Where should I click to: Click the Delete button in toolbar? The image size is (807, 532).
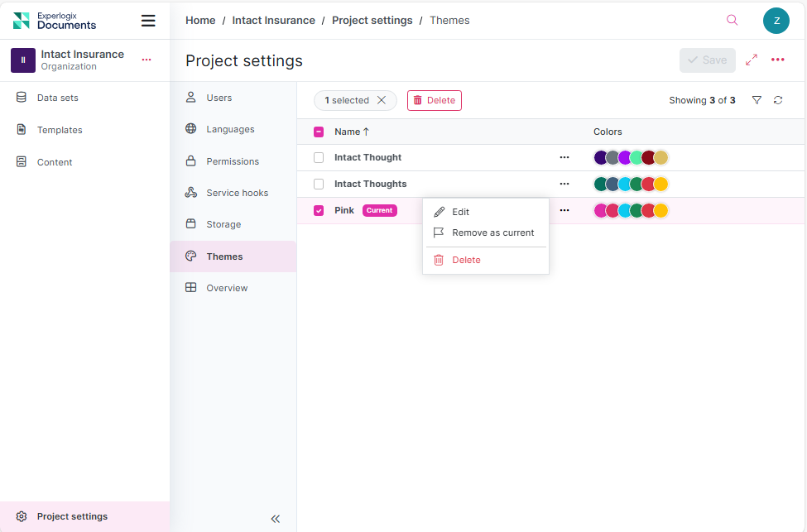pos(434,100)
